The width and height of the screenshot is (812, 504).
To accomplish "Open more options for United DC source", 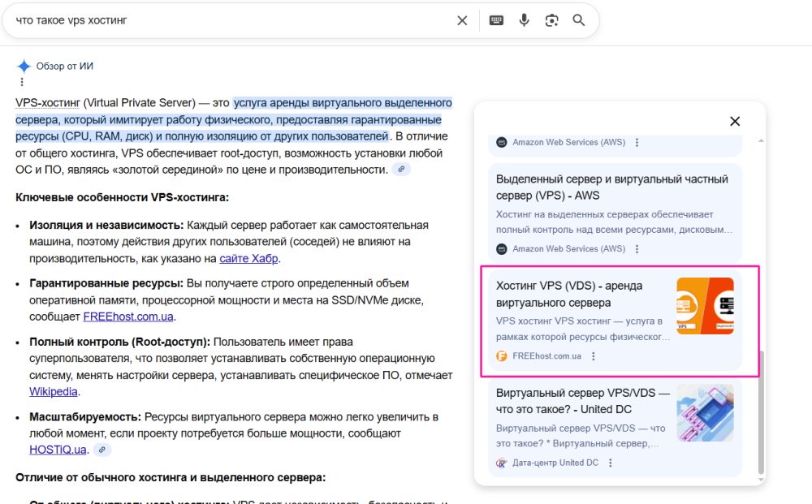I will pos(611,463).
